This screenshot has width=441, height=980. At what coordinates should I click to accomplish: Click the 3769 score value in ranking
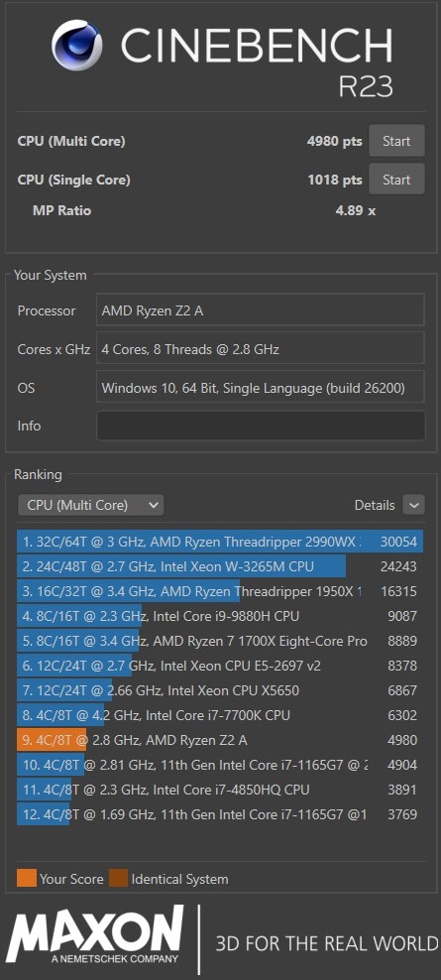pos(401,814)
